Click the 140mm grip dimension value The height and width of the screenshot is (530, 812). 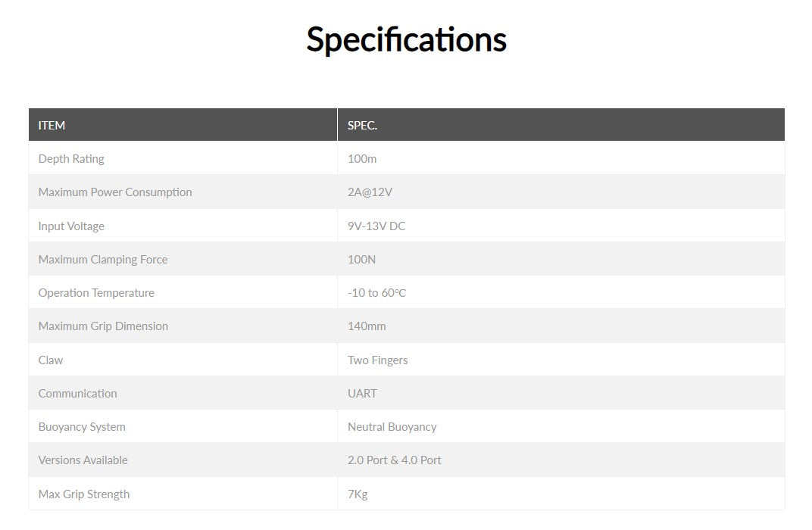click(x=367, y=326)
